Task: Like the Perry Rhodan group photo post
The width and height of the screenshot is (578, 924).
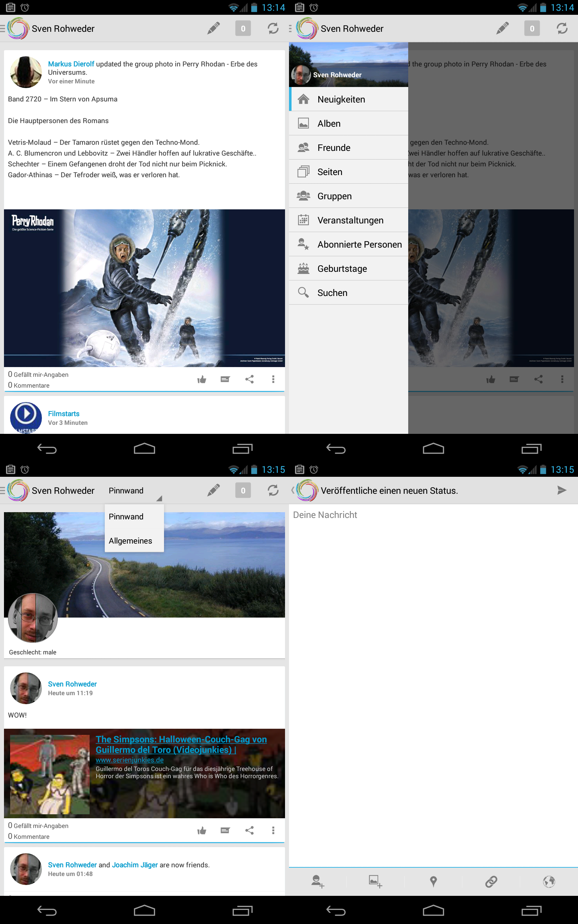Action: (x=202, y=379)
